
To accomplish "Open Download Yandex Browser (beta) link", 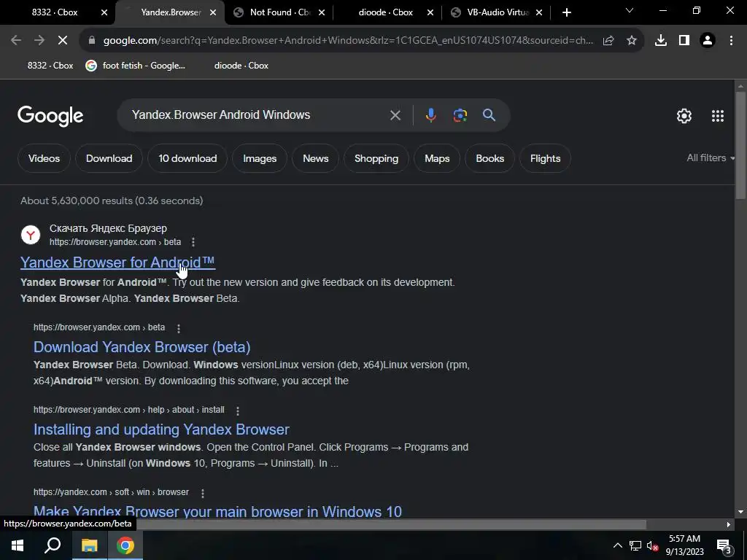I will point(142,346).
